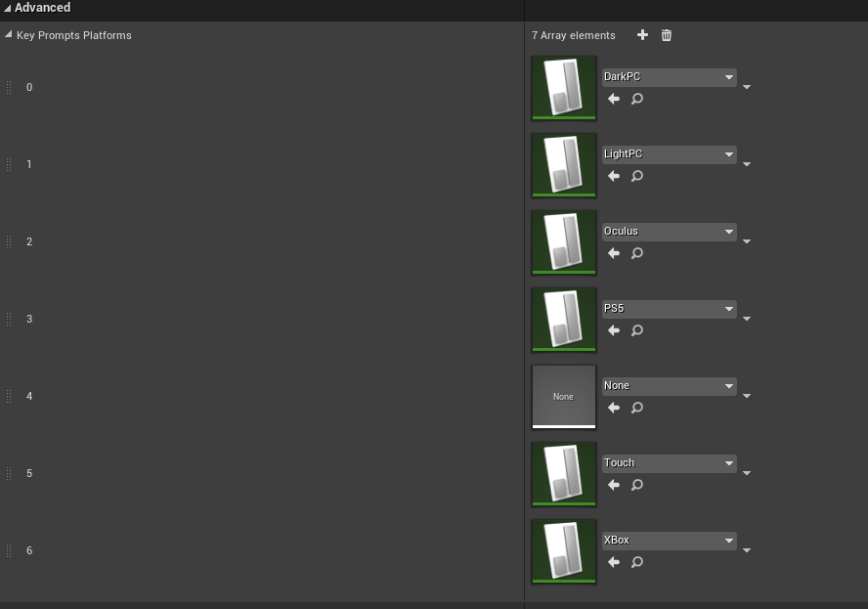868x609 pixels.
Task: Grab the drag handle of element 0
Action: click(x=9, y=88)
